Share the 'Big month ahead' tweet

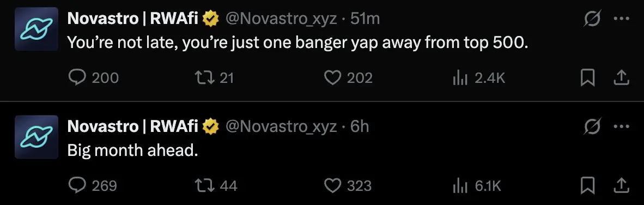click(621, 186)
